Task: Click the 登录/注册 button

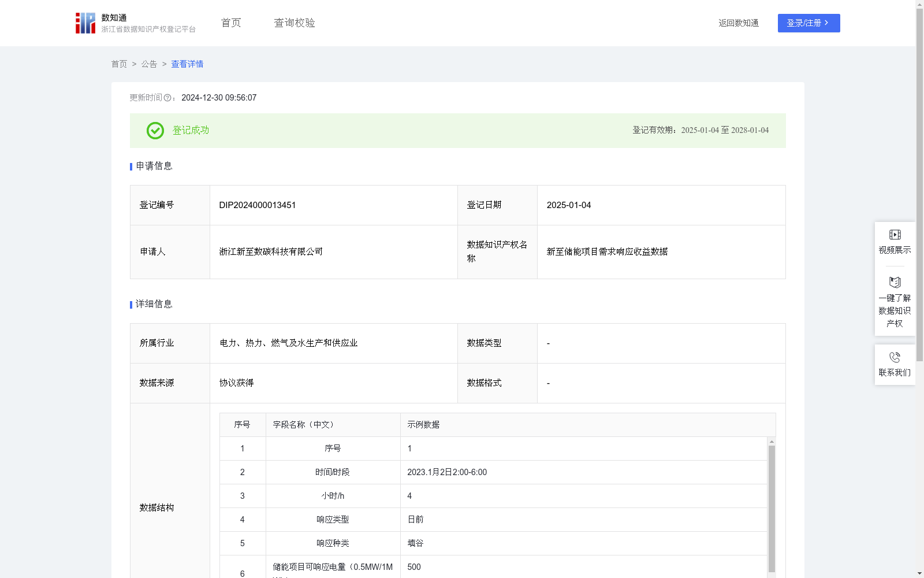Action: coord(808,23)
